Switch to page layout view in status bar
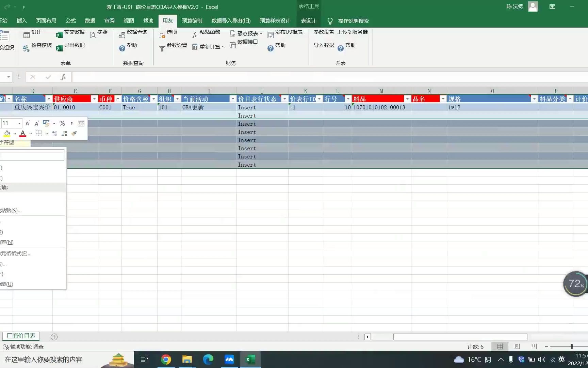This screenshot has height=368, width=588. click(517, 347)
